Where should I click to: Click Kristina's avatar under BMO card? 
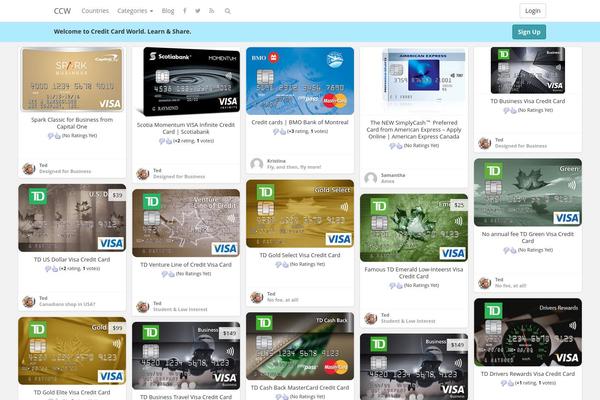[x=257, y=164]
